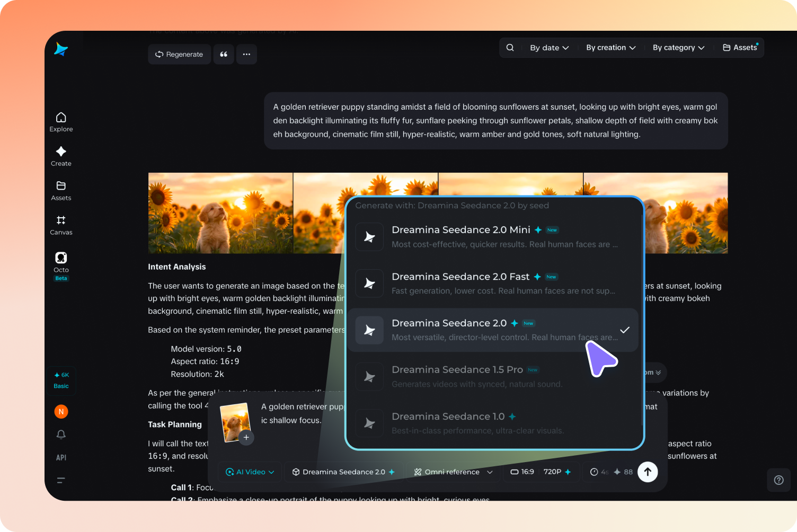Viewport: 797px width, 532px height.
Task: Click the Dreamina logo at top-left
Action: [x=61, y=49]
